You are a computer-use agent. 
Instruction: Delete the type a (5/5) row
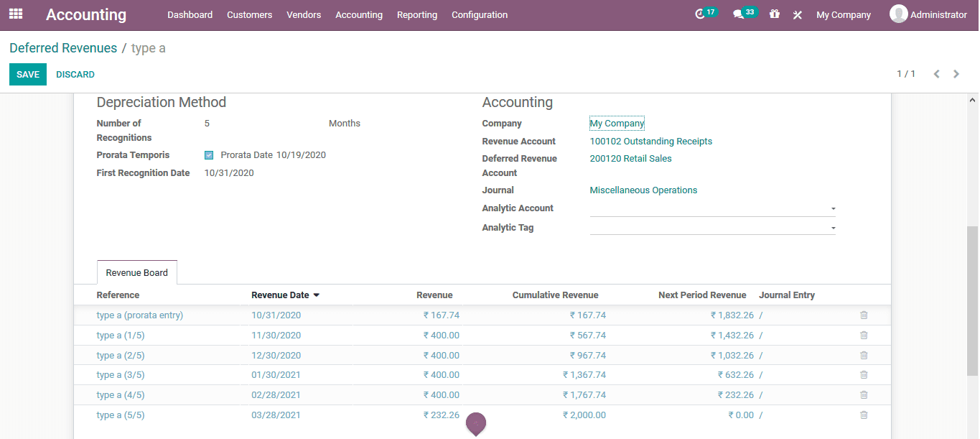pos(863,415)
